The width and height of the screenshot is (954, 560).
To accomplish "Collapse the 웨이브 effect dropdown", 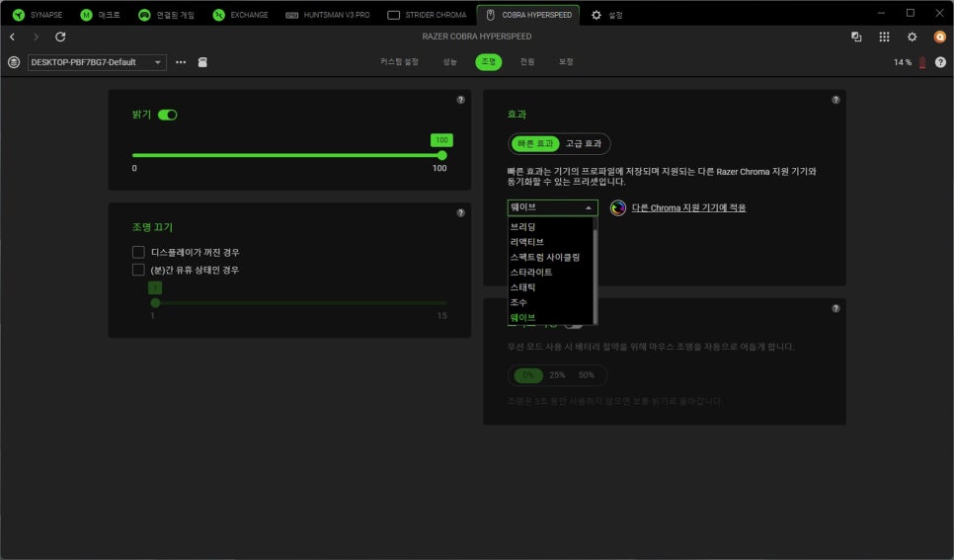I will tap(552, 207).
